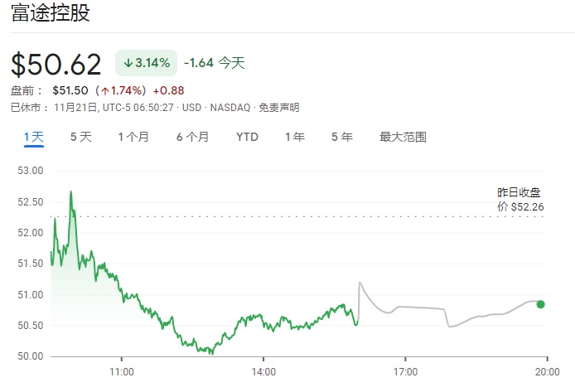This screenshot has height=392, width=575.
Task: Open the 1个月 chart range
Action: (133, 137)
